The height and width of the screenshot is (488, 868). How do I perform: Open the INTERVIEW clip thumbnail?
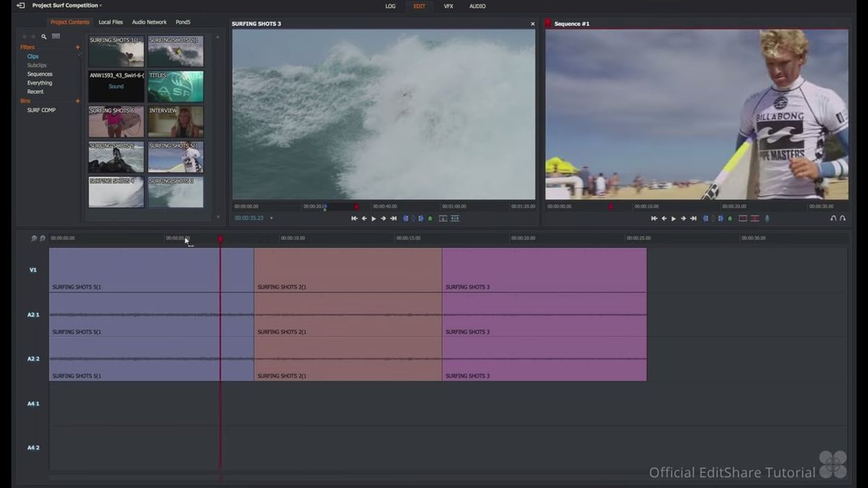[175, 121]
